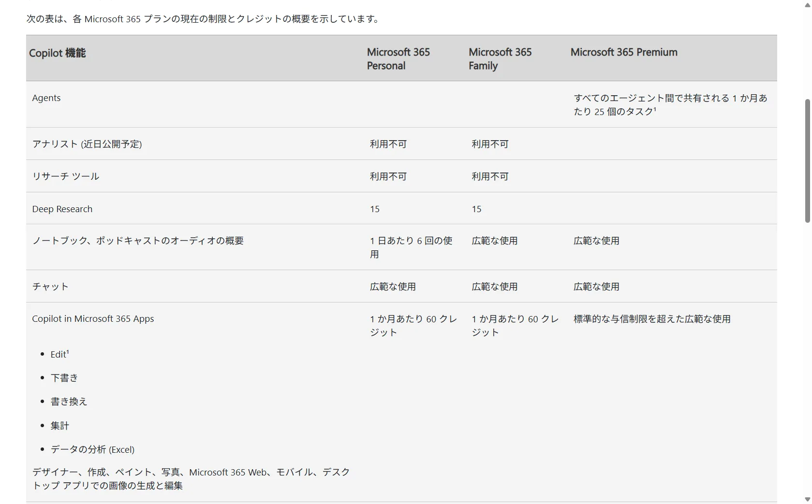Click 'Copilot in Microsoft 365 Apps' label
The width and height of the screenshot is (812, 504).
93,319
